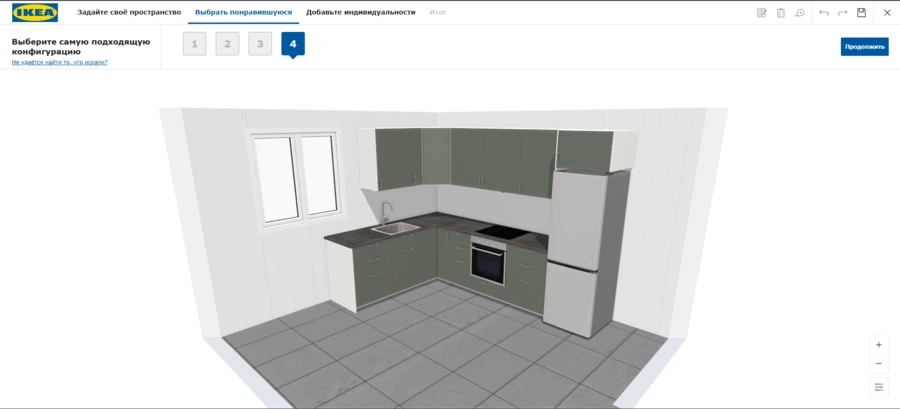
Task: Select the kitchen sink
Action: click(x=395, y=228)
